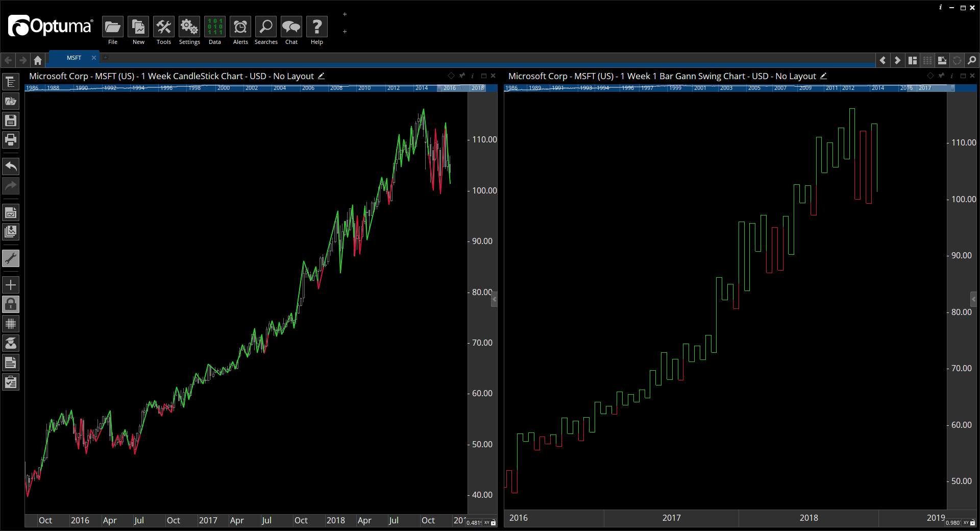Print with the printer sidebar icon
980x531 pixels.
click(11, 140)
